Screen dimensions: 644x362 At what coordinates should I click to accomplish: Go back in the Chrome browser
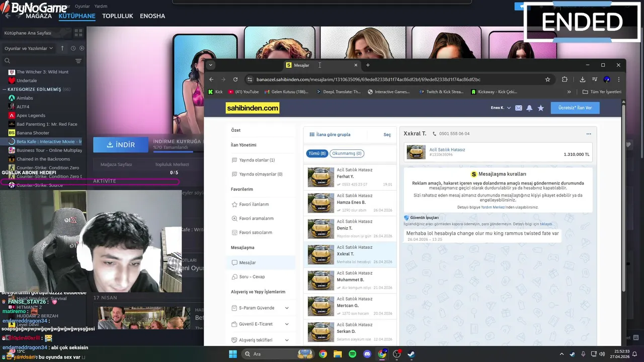211,79
